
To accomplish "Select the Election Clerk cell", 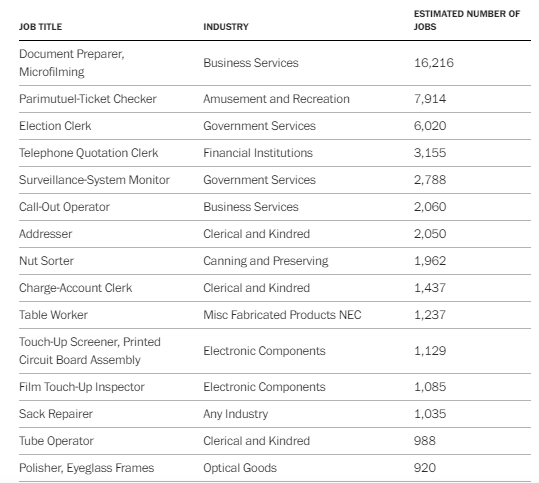I will pyautogui.click(x=55, y=126).
